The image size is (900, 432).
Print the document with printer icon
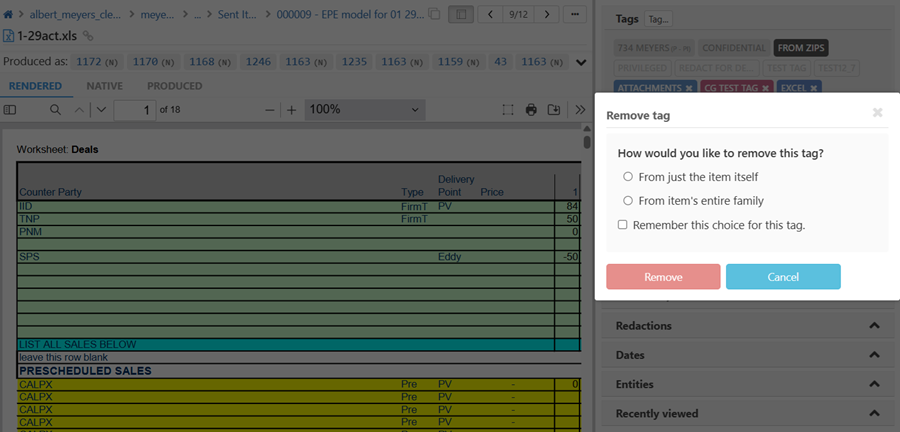[x=531, y=110]
